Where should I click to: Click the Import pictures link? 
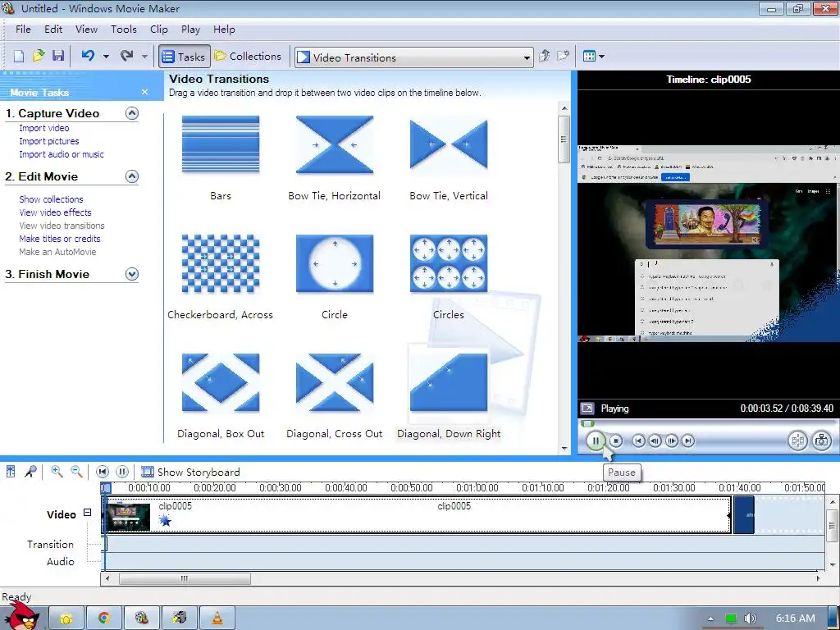(48, 141)
